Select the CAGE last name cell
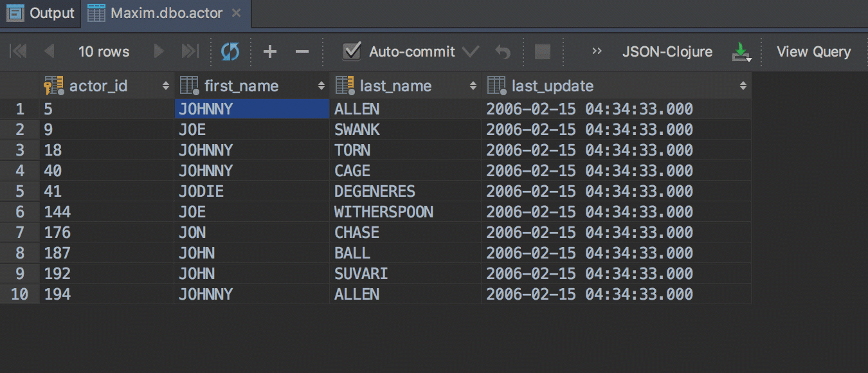Image resolution: width=868 pixels, height=373 pixels. click(x=406, y=170)
